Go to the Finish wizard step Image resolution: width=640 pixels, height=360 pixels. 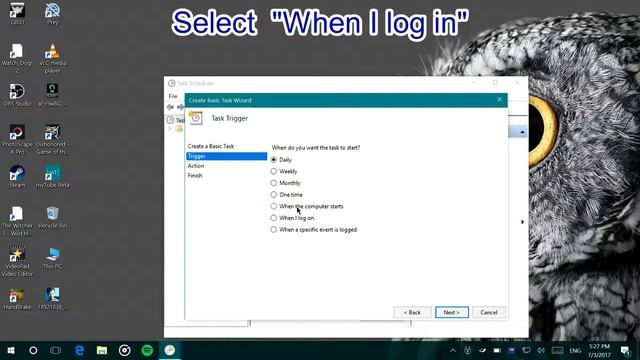tap(195, 176)
